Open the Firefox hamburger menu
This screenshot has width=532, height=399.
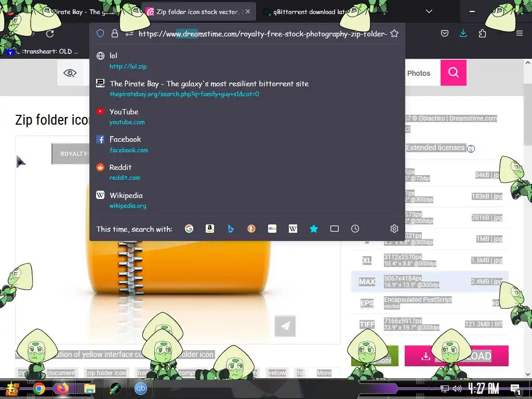pyautogui.click(x=520, y=33)
